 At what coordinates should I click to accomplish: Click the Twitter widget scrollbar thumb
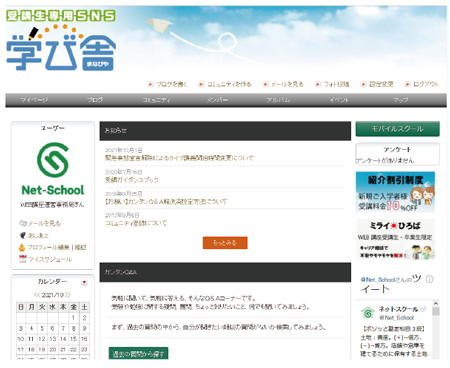(436, 312)
